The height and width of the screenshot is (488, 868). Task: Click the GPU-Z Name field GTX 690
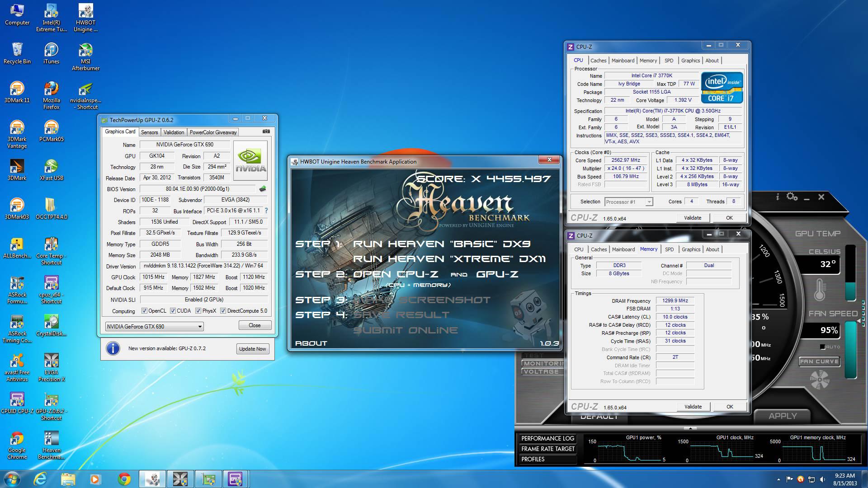tap(185, 145)
